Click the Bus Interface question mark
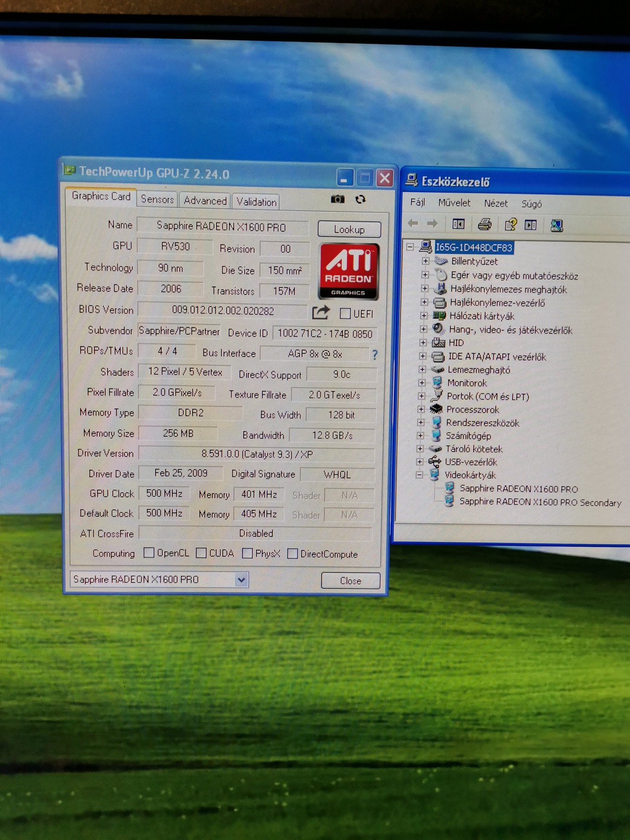 pos(375,355)
